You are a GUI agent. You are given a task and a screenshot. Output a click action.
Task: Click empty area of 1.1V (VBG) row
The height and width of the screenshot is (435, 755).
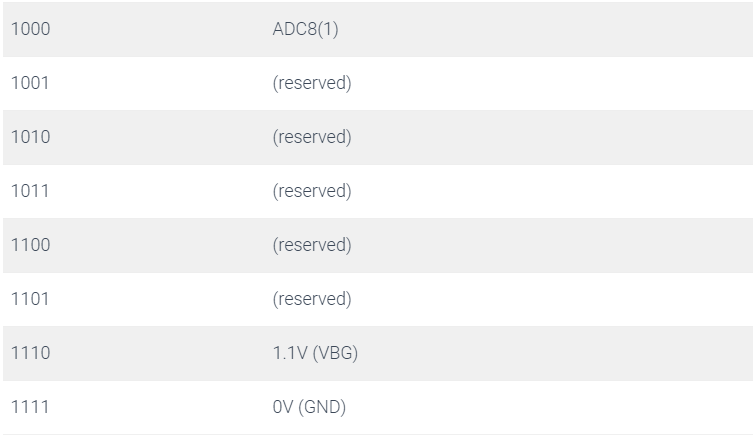point(554,353)
